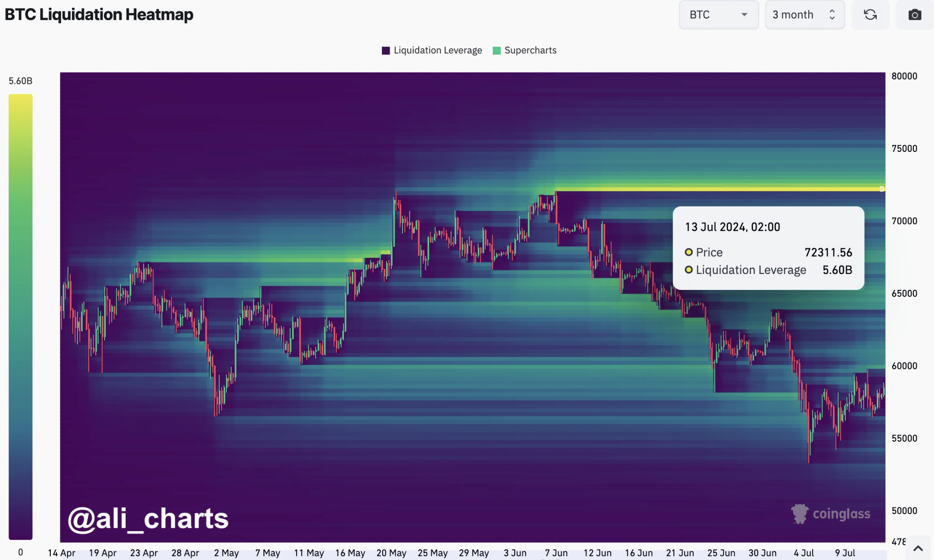
Task: Click the 7 Jun date label
Action: [557, 553]
